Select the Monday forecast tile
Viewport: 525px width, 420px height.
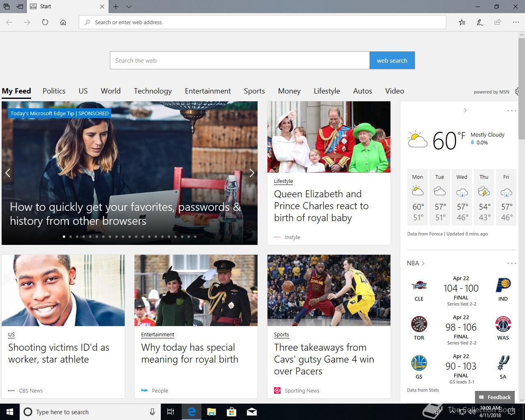pos(418,197)
